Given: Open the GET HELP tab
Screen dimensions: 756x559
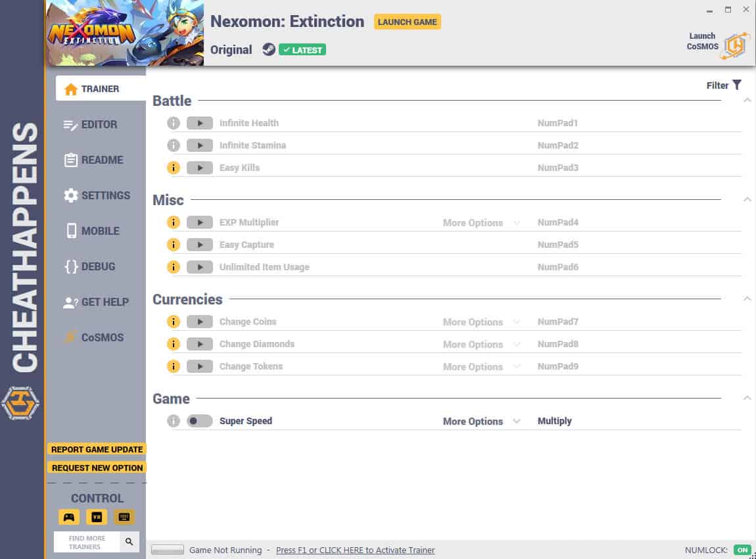Looking at the screenshot, I should click(x=97, y=302).
